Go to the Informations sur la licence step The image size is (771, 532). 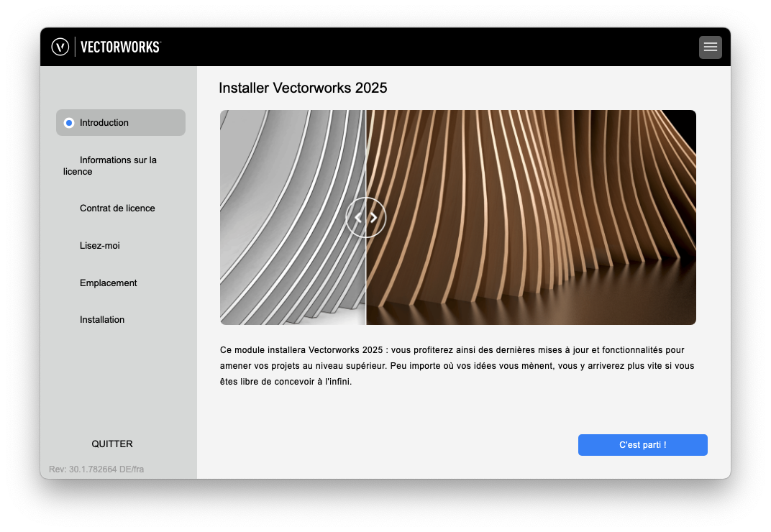click(110, 165)
